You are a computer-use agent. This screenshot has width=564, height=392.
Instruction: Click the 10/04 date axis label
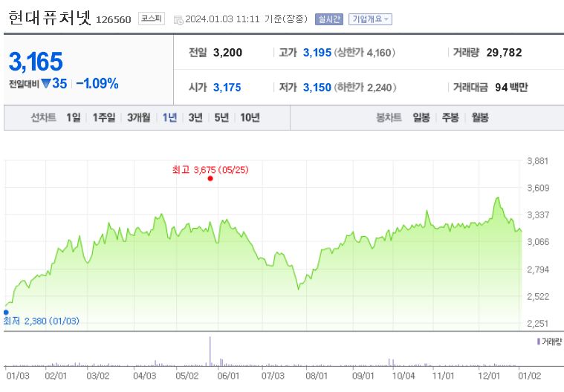[x=403, y=376]
